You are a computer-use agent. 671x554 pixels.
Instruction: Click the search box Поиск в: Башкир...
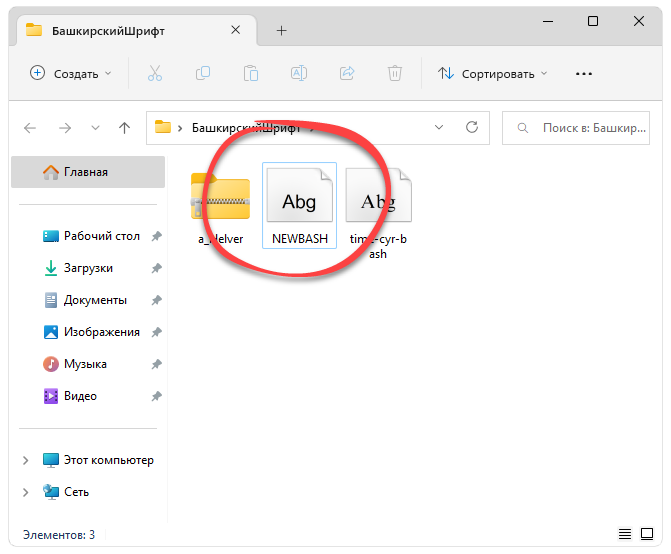576,128
